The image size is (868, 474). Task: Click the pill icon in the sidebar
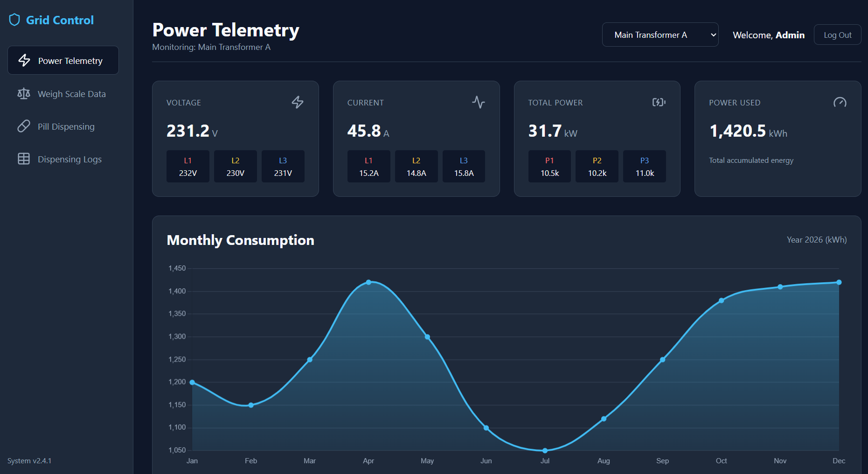(24, 126)
